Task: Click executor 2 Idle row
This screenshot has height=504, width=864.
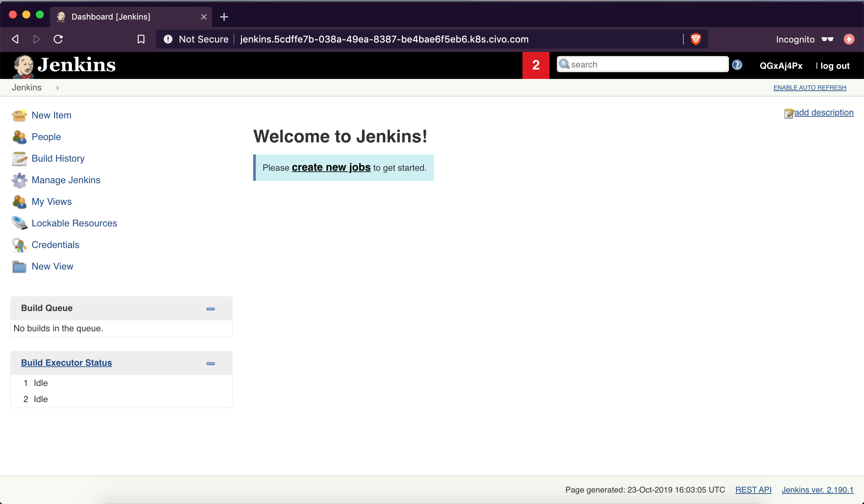Action: pyautogui.click(x=122, y=399)
